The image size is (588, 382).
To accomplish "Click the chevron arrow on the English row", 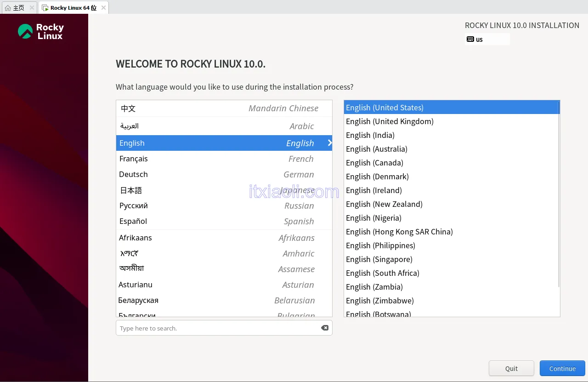I will pos(329,143).
